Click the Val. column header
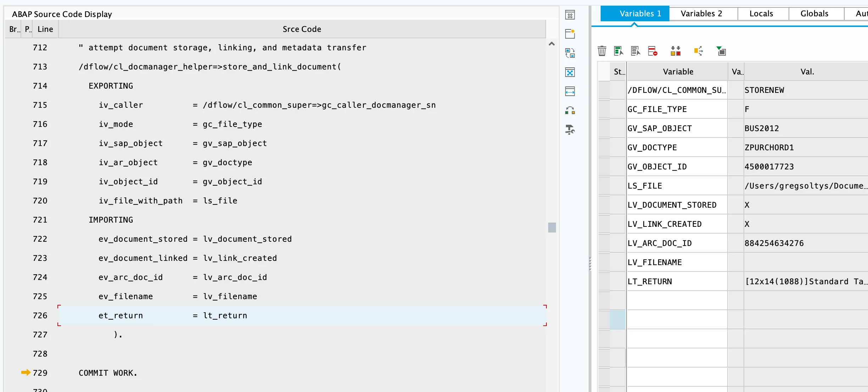 tap(806, 72)
